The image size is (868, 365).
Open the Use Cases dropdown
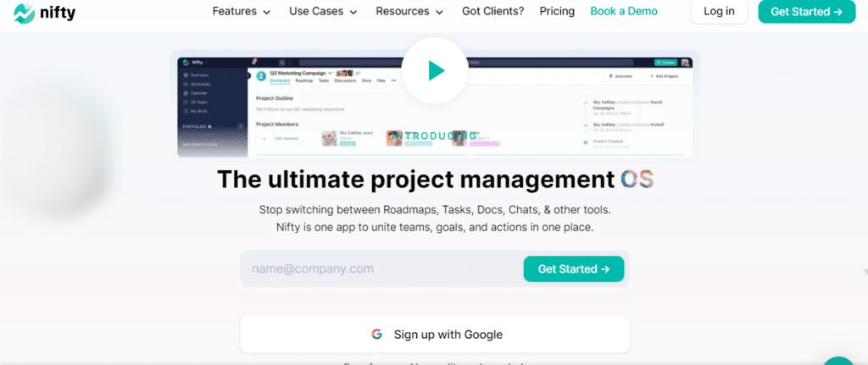(x=323, y=12)
